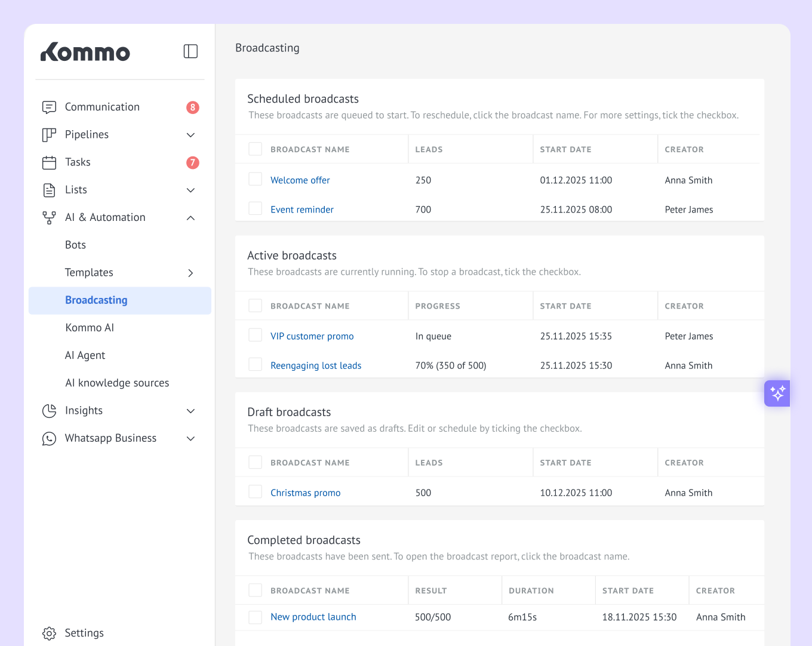Select the Christmas promo draft checkbox
This screenshot has height=646, width=812.
point(255,491)
